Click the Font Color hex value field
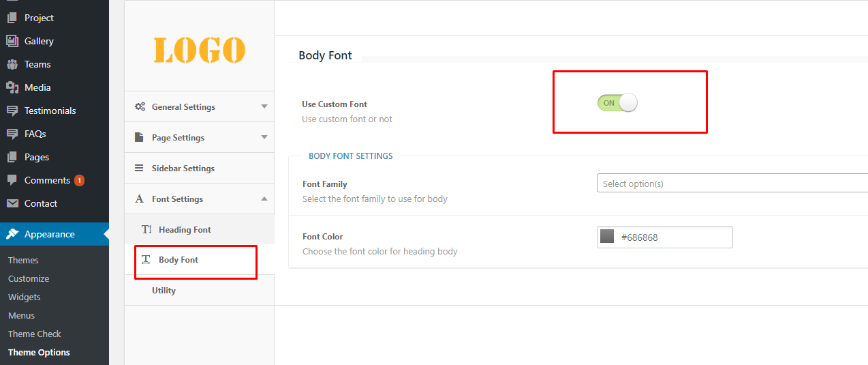The height and width of the screenshot is (365, 868). 673,237
